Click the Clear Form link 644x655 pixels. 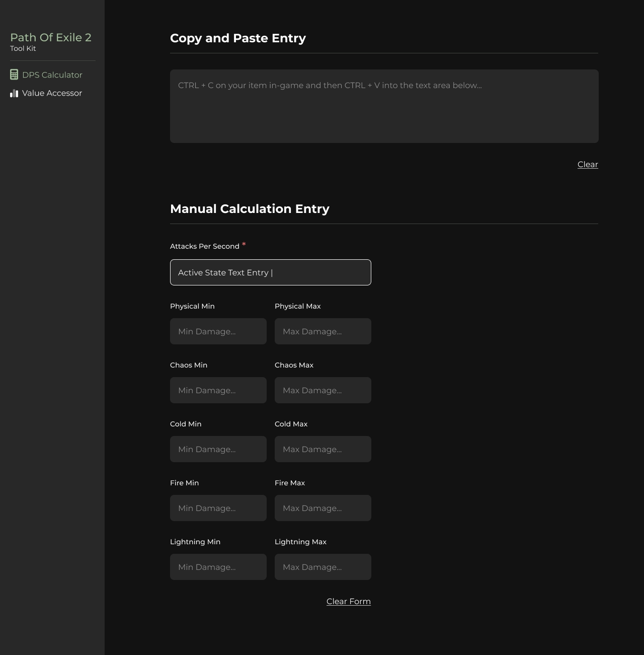[x=349, y=601]
